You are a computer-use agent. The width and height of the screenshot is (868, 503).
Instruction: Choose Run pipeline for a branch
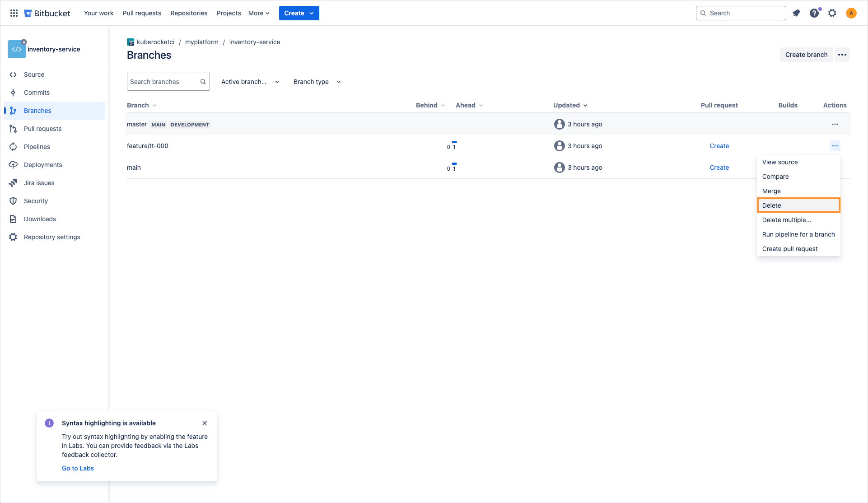[798, 234]
